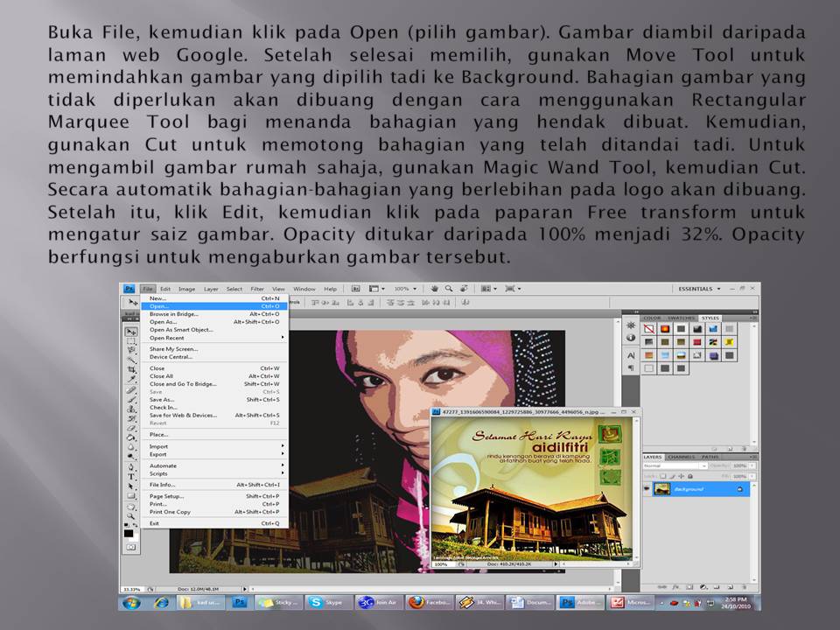Select the Blur tool

coord(131,445)
